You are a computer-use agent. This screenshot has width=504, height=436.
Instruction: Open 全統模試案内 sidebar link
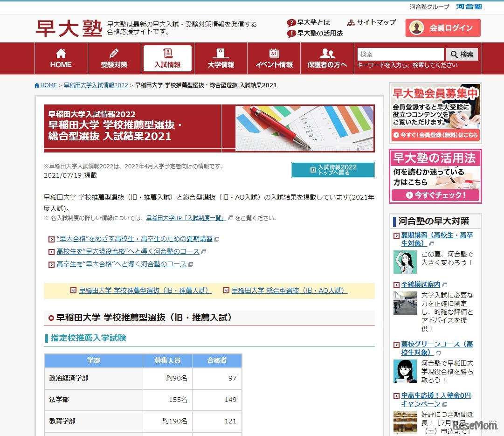421,284
